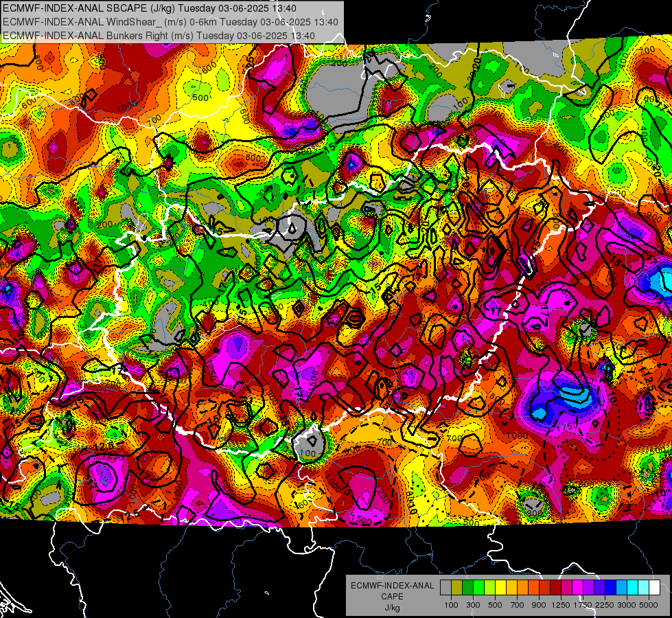The image size is (672, 618).
Task: Click the purple legend swatch
Action: 589,587
